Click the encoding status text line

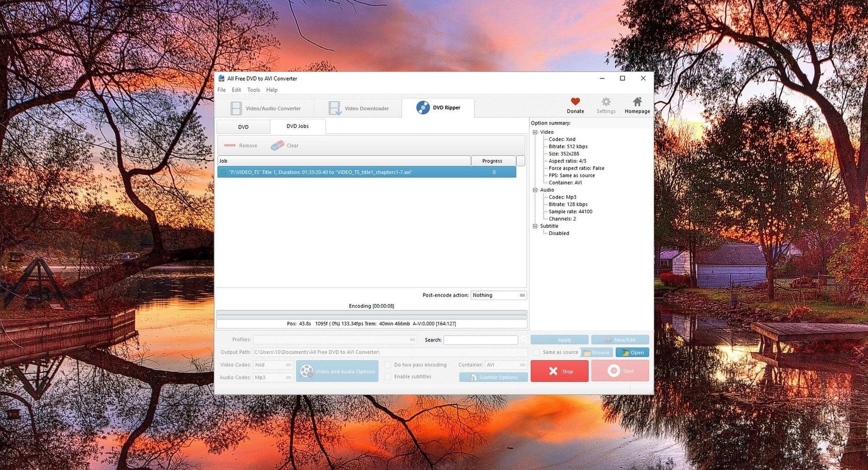tap(371, 324)
